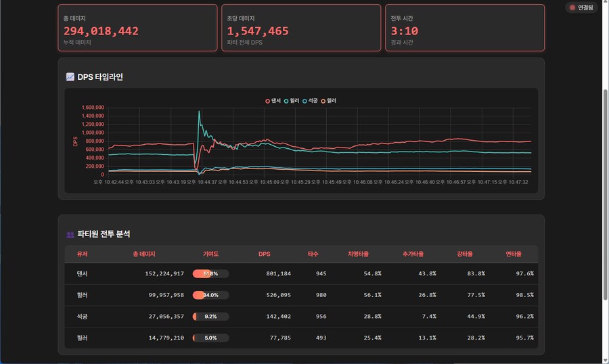Select the DPS column header in table
609x364 pixels.
tap(264, 254)
